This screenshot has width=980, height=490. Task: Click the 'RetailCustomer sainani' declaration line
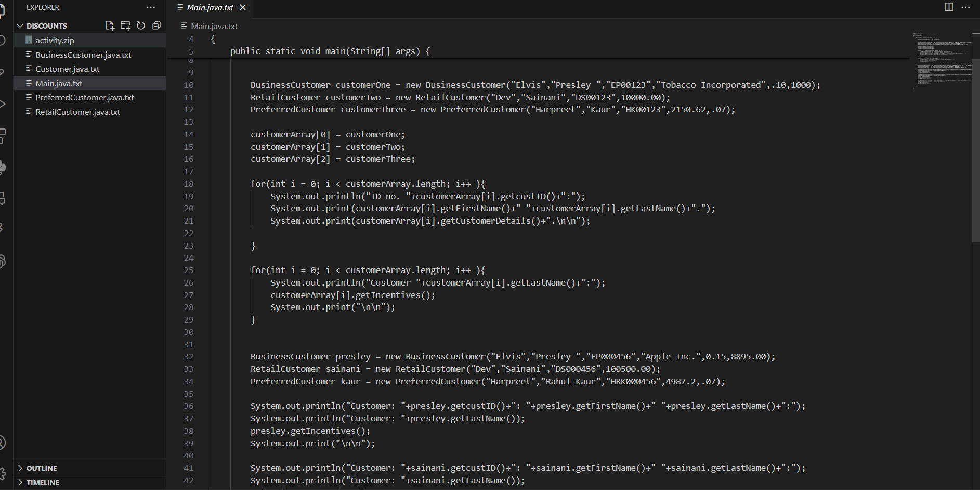coord(455,369)
